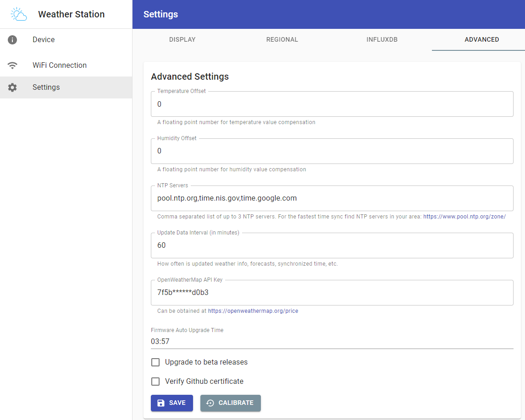Click the WiFi signal icon
Screen dimensions: 525x420
12,65
